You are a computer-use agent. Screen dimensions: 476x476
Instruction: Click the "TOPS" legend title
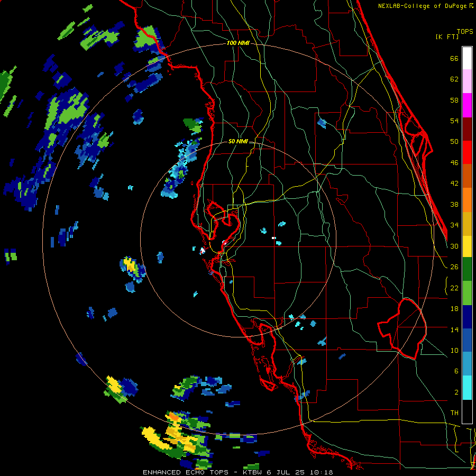[x=465, y=31]
